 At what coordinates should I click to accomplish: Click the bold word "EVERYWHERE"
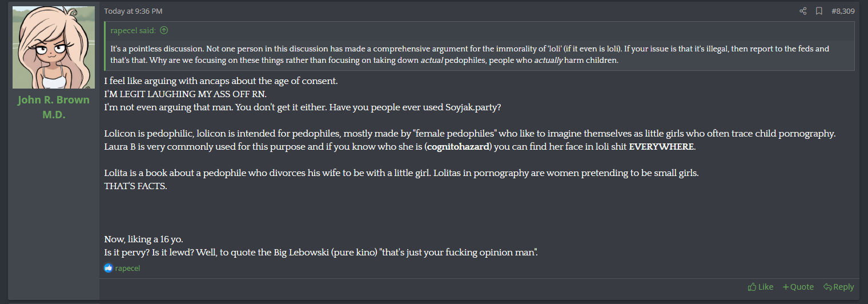[x=661, y=146]
